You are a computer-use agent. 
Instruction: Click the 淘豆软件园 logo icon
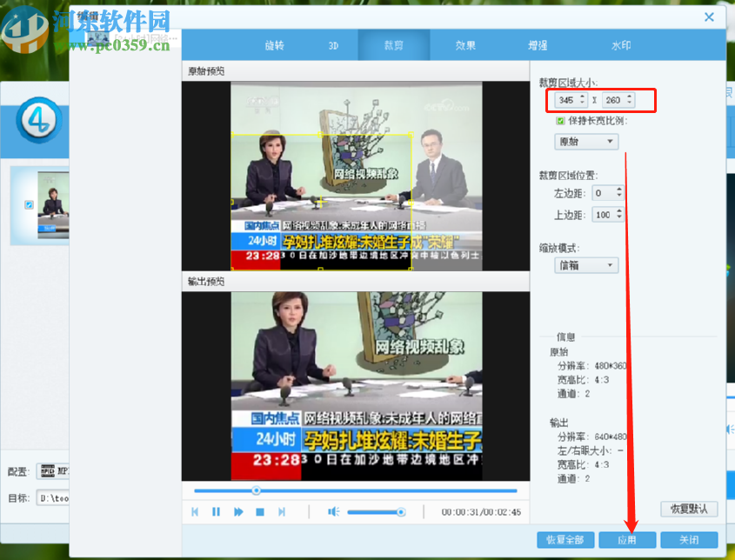click(x=26, y=26)
